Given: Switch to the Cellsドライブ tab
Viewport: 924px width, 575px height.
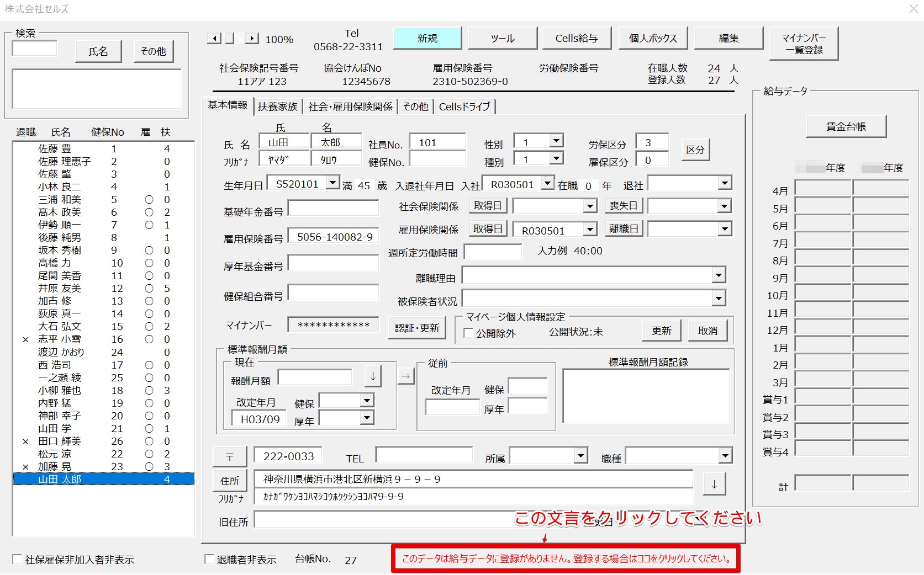Looking at the screenshot, I should pos(464,107).
